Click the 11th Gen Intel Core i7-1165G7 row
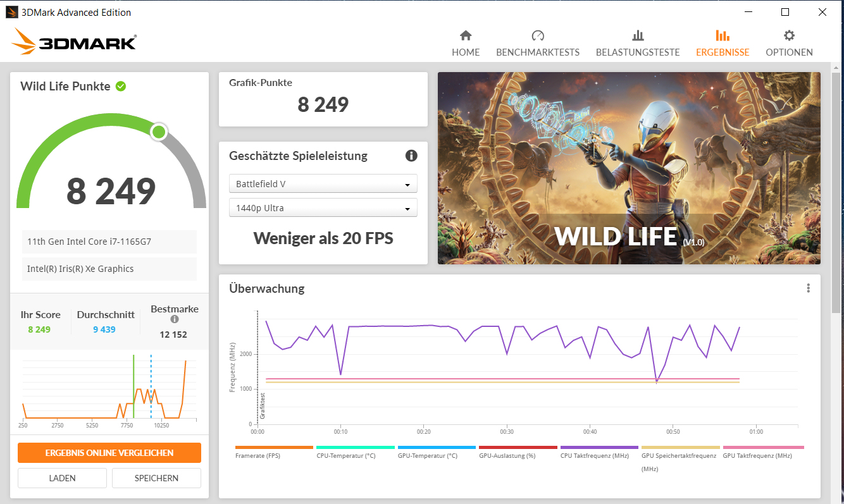844x504 pixels. (x=109, y=242)
